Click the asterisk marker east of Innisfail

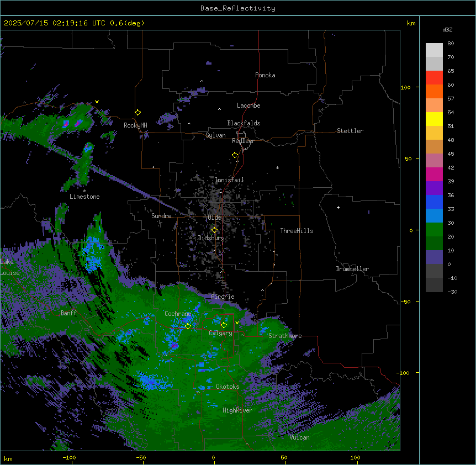[277, 167]
